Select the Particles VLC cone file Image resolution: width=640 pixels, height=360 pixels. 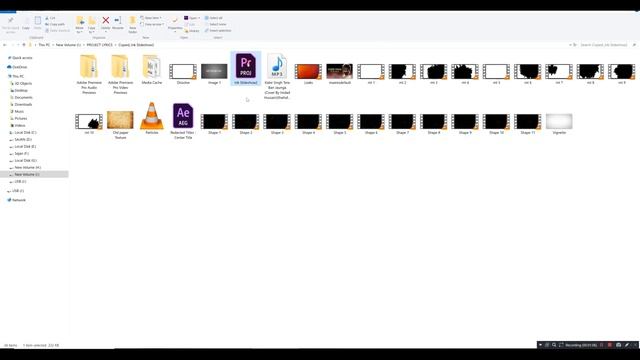[x=152, y=116]
